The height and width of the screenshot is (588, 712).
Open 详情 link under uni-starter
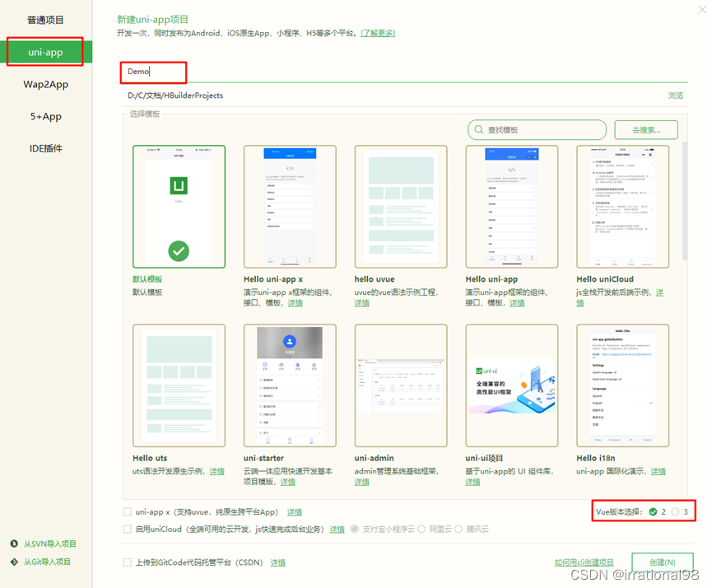(x=288, y=482)
